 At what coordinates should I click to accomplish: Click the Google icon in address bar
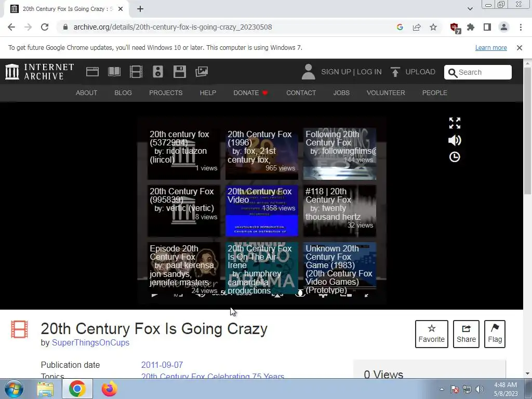coord(400,27)
